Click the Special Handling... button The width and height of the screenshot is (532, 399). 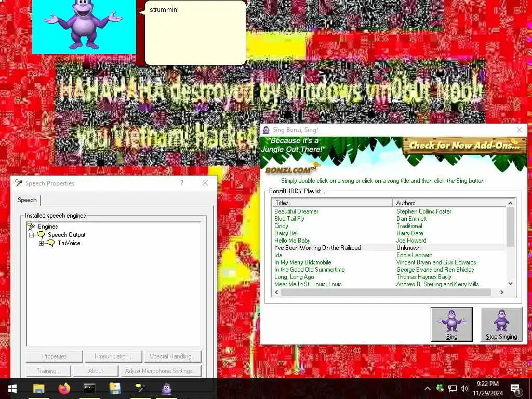[172, 356]
